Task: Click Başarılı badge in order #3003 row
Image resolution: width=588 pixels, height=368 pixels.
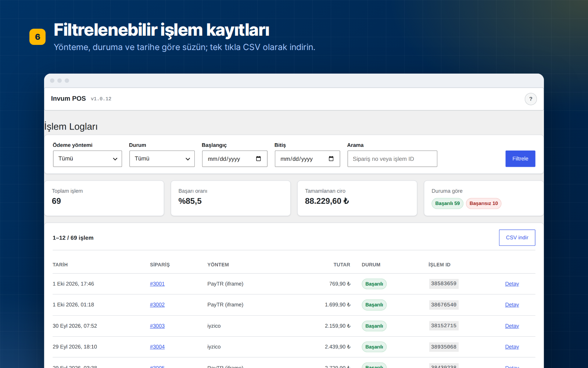Action: pyautogui.click(x=374, y=326)
